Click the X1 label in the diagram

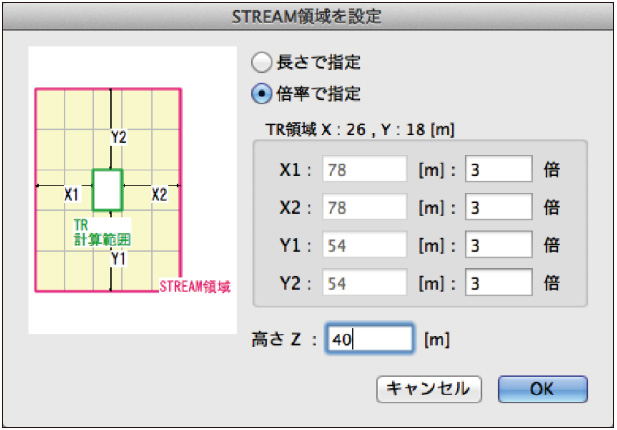(71, 194)
